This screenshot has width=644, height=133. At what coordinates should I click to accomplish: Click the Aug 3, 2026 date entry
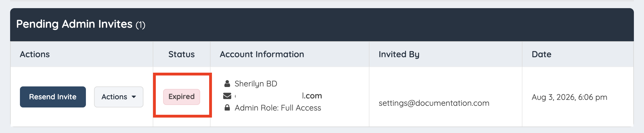[569, 97]
